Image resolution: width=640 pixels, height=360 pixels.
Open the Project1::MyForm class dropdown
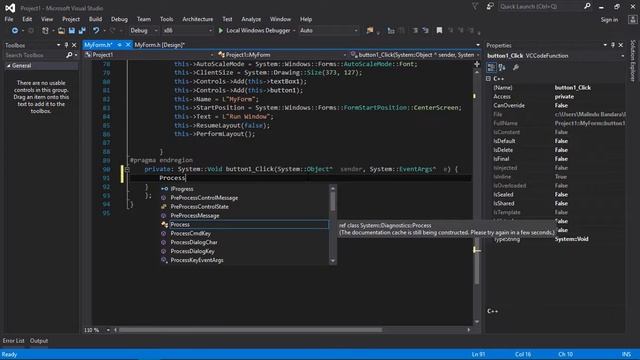(344, 55)
